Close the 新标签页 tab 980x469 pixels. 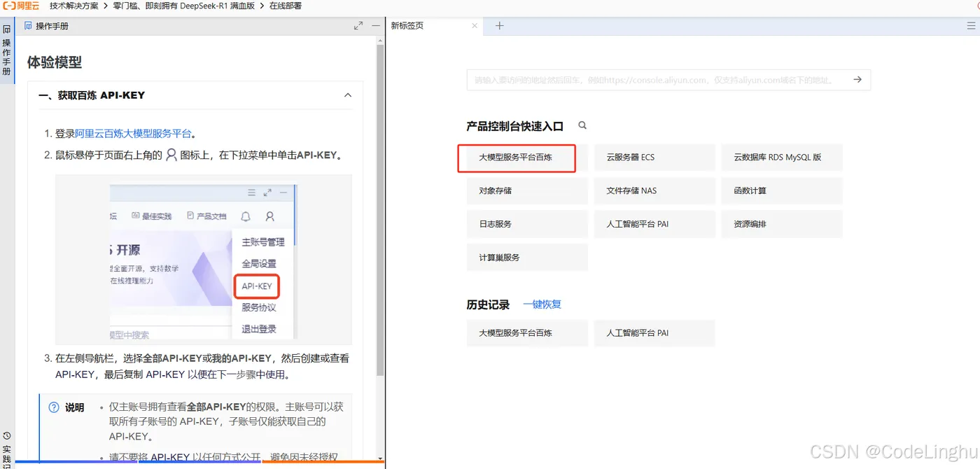click(475, 26)
